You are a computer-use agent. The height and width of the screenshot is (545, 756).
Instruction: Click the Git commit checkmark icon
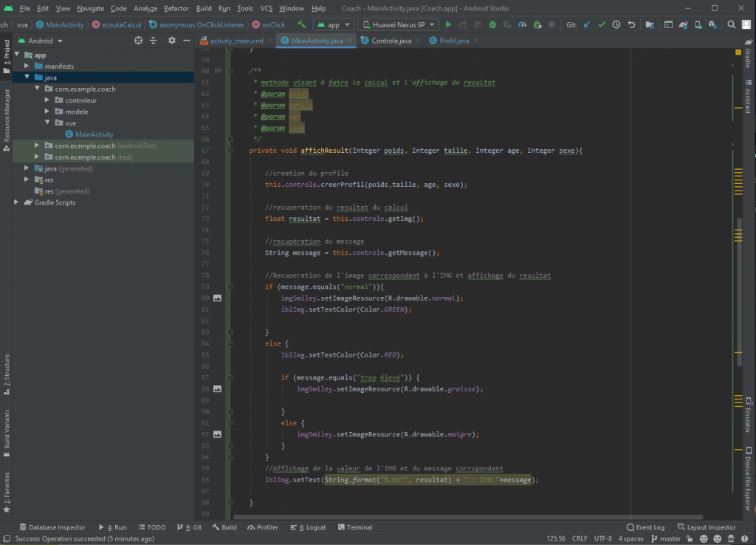[x=602, y=24]
